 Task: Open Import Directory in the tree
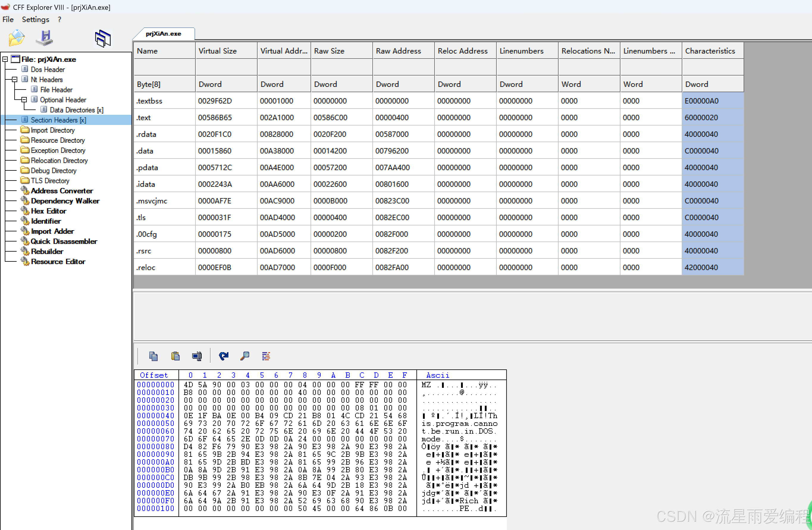[x=53, y=130]
